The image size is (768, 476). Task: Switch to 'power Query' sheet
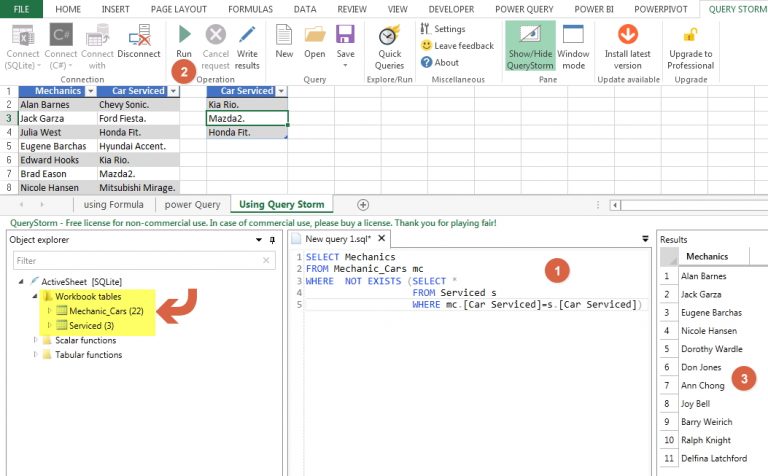coord(192,205)
